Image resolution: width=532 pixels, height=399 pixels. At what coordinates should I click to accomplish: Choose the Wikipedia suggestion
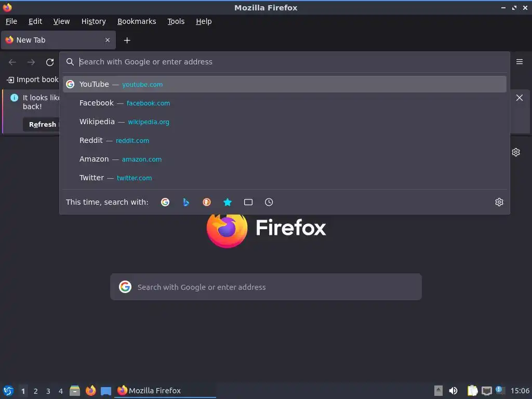(284, 122)
